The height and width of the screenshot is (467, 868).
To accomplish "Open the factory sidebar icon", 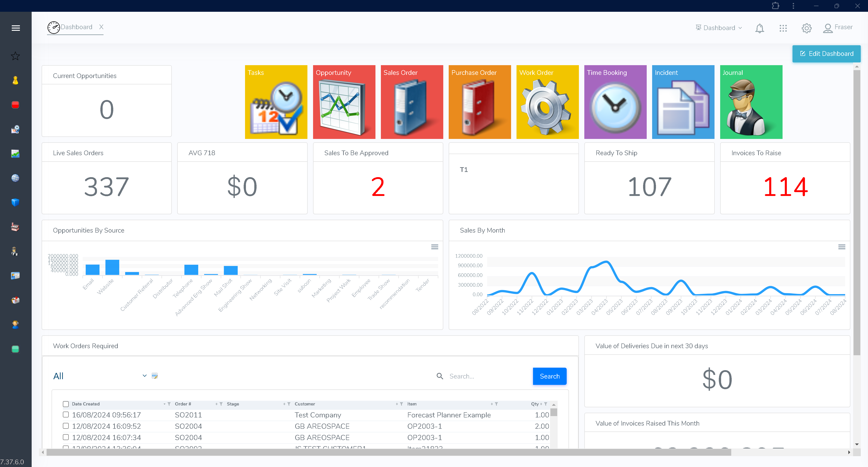I will [15, 227].
